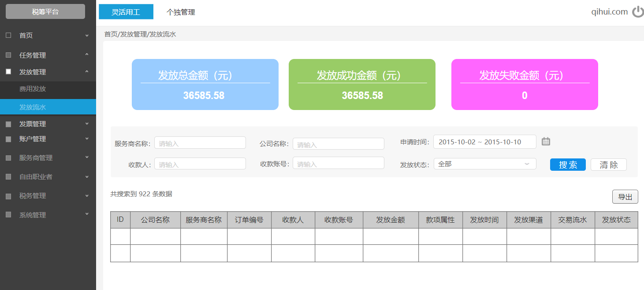Screen dimensions: 644x290
Task: Expand the 系统管理 chevron
Action: tap(87, 214)
